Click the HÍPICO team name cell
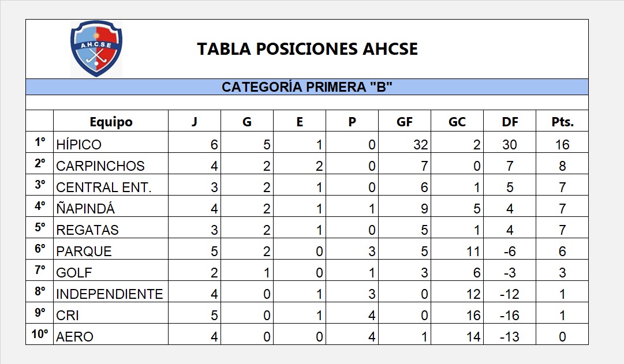This screenshot has height=364, width=624. [x=79, y=144]
